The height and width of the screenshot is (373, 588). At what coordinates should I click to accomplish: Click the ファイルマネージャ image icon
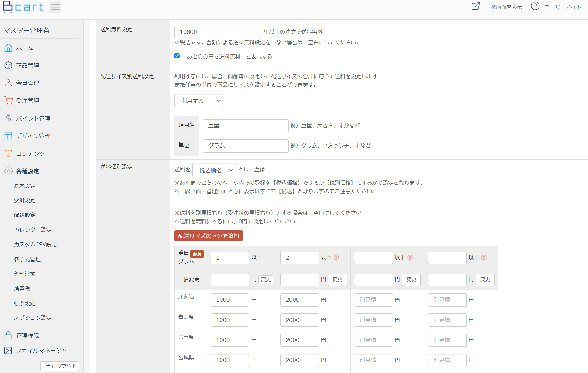tap(8, 350)
